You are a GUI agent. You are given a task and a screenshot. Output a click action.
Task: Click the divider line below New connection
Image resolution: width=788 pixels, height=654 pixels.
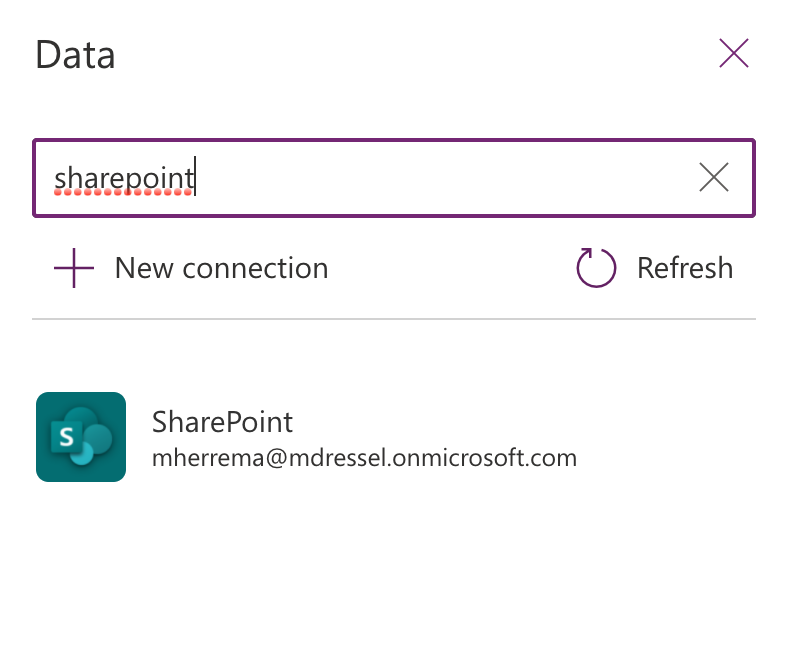click(x=393, y=320)
